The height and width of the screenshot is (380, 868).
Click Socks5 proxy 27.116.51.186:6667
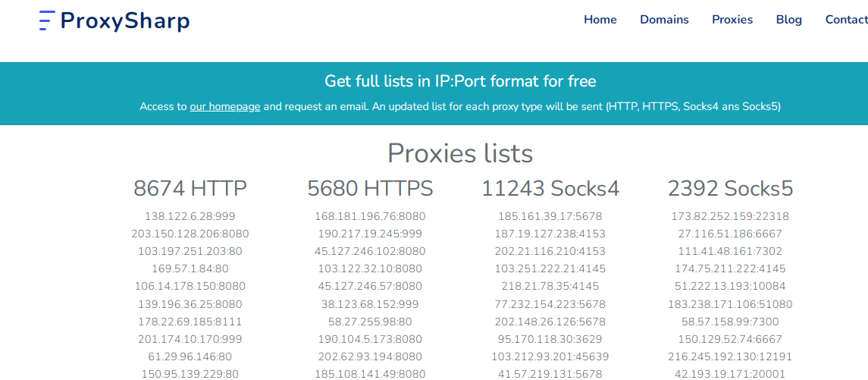pos(731,234)
